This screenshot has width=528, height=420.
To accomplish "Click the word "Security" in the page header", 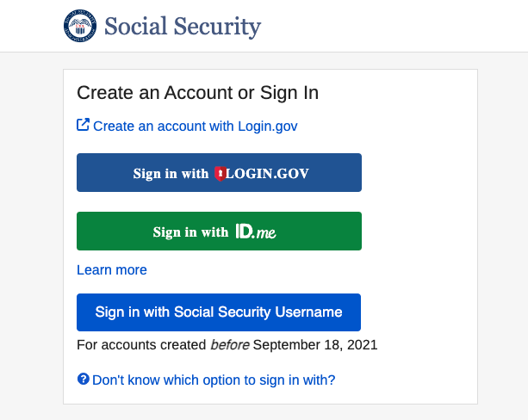I will [x=215, y=27].
